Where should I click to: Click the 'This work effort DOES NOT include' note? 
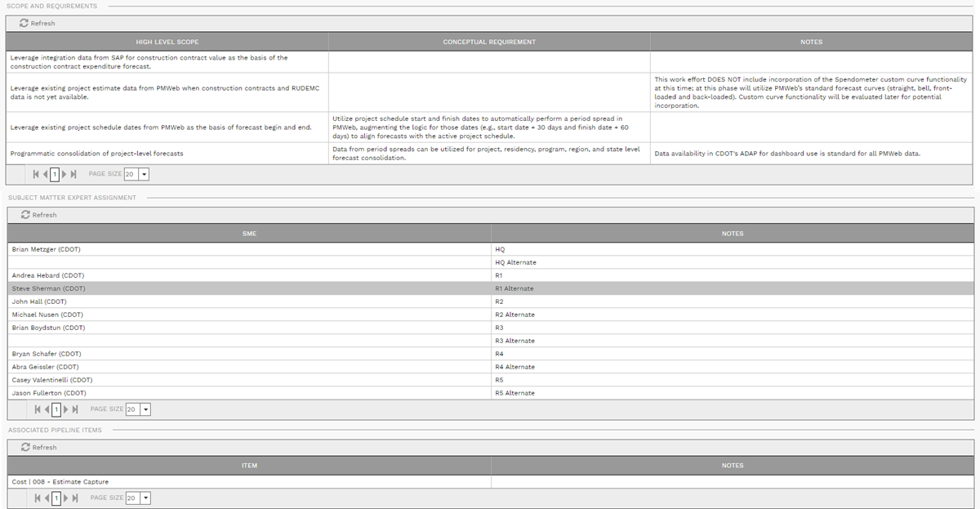pyautogui.click(x=812, y=92)
